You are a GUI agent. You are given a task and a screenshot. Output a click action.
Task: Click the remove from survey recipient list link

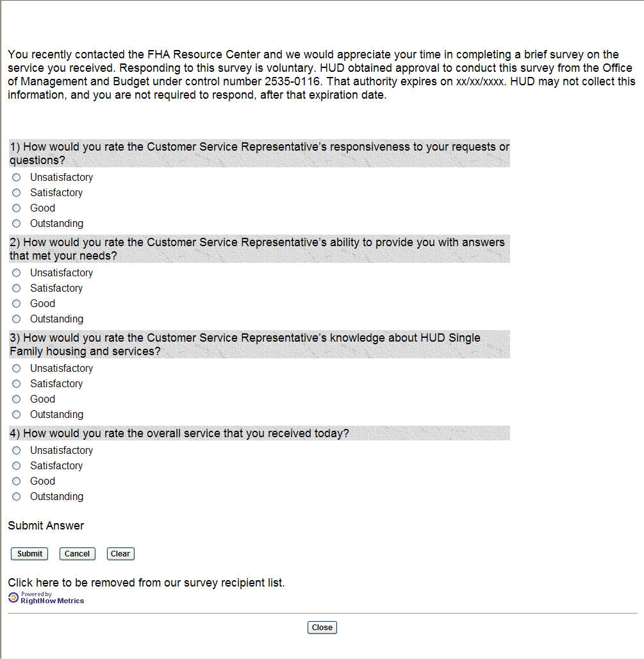[146, 583]
